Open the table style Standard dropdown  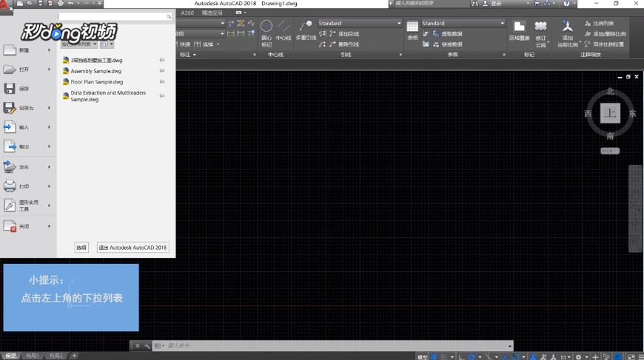point(463,24)
